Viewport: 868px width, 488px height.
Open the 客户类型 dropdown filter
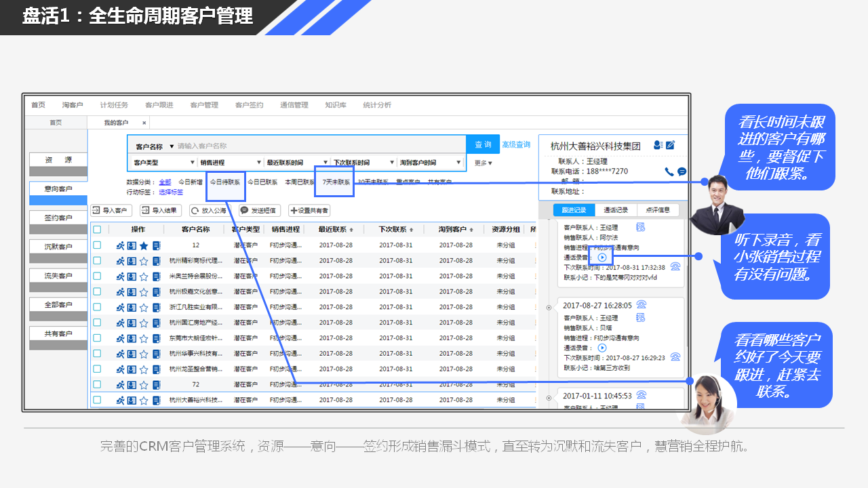[161, 163]
